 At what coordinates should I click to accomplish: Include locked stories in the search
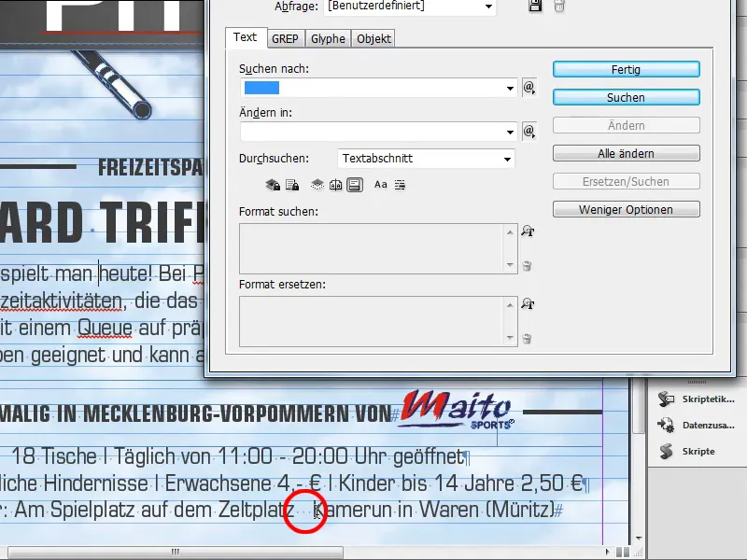pyautogui.click(x=290, y=184)
